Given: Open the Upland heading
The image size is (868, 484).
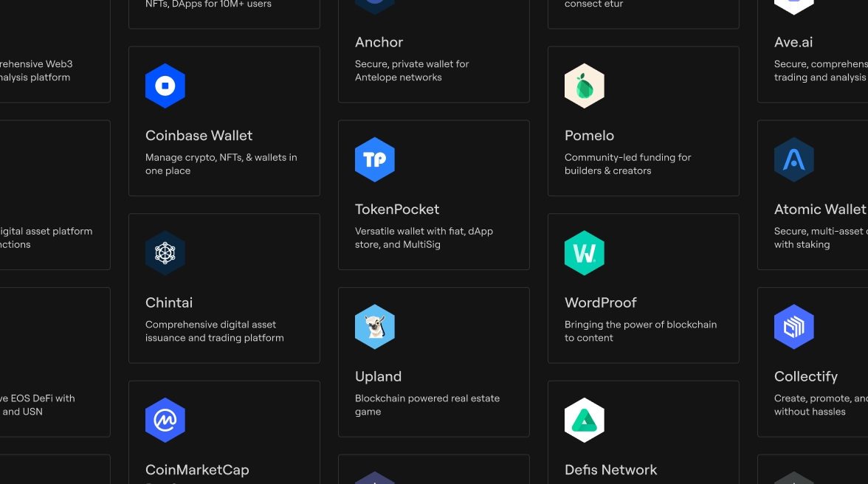Looking at the screenshot, I should (x=378, y=376).
